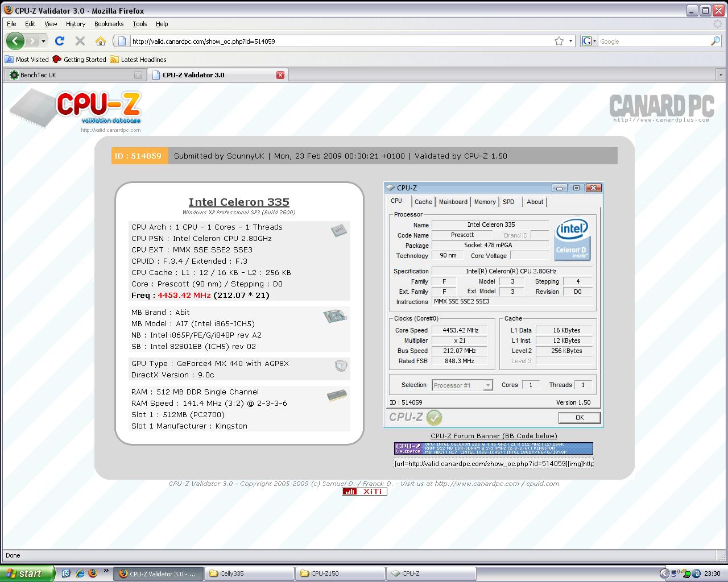Go to Home page icon
The image size is (728, 582).
(x=101, y=41)
